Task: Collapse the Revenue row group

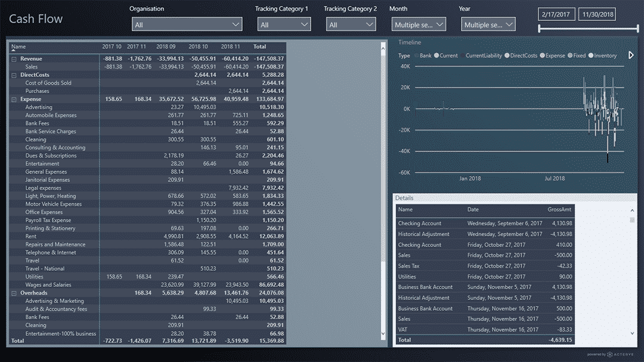Action: click(x=14, y=59)
